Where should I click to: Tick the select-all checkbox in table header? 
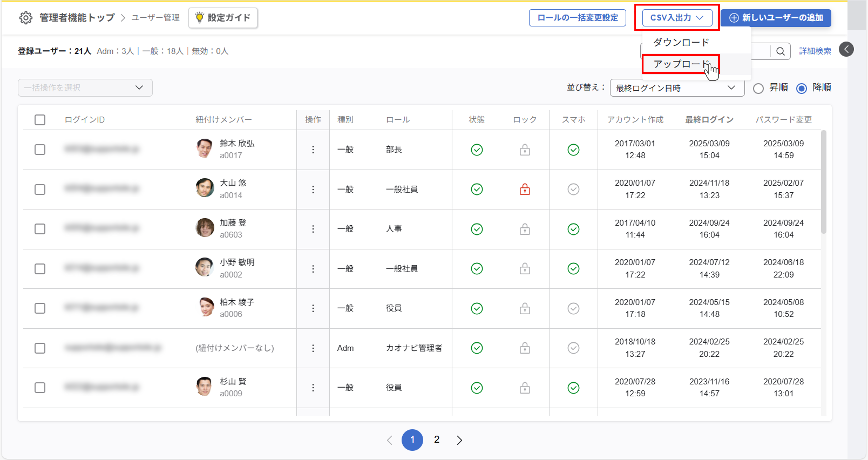40,120
